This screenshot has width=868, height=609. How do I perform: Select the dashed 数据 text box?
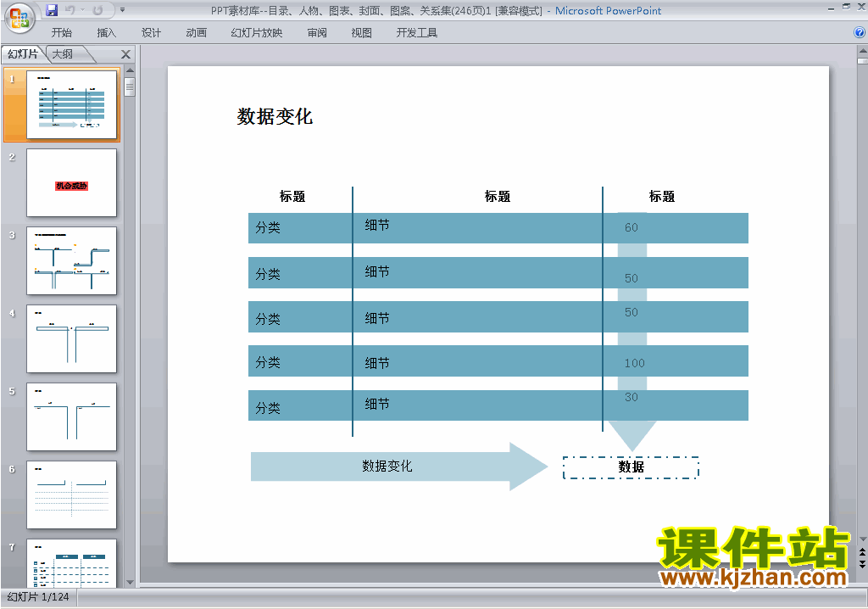tap(631, 467)
